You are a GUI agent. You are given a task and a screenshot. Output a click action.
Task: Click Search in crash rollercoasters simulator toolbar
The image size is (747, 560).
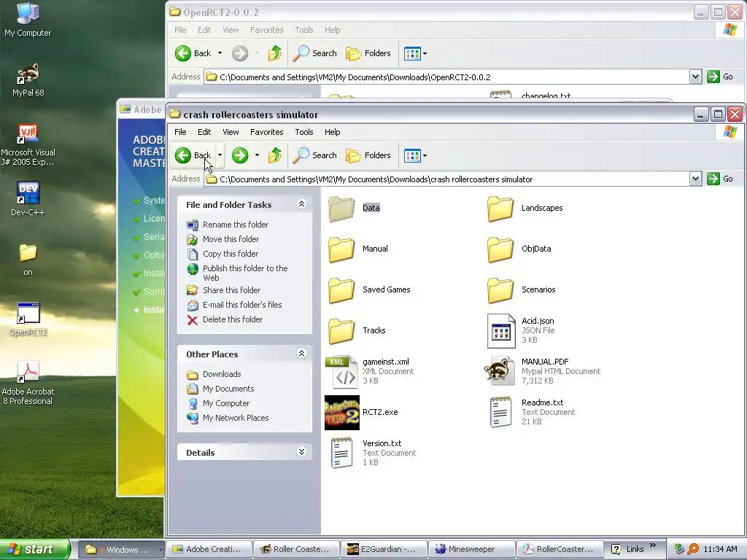point(315,155)
